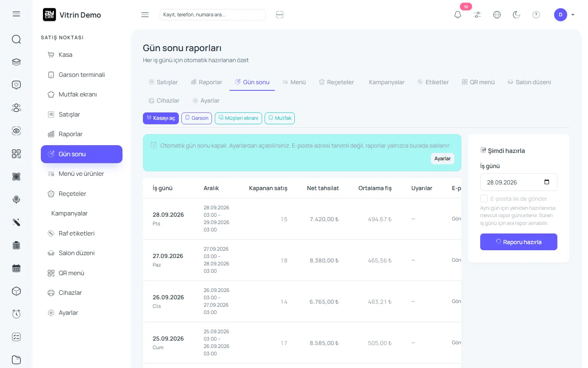Select the Gün sonu tab
588x368 pixels.
pyautogui.click(x=252, y=82)
